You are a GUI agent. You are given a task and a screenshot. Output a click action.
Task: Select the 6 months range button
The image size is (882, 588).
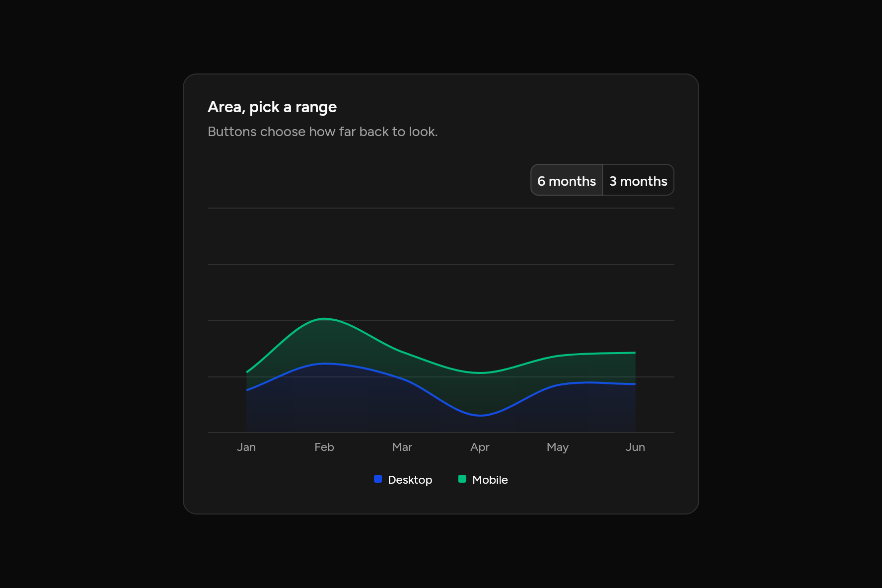567,180
